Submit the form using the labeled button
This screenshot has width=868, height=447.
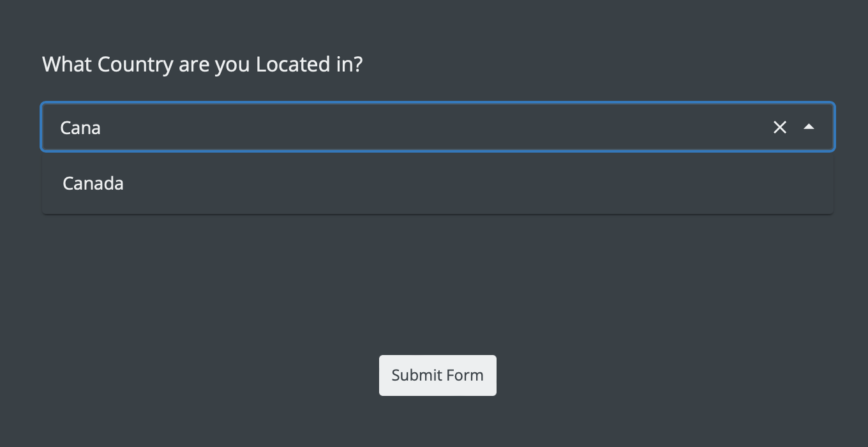pyautogui.click(x=437, y=375)
